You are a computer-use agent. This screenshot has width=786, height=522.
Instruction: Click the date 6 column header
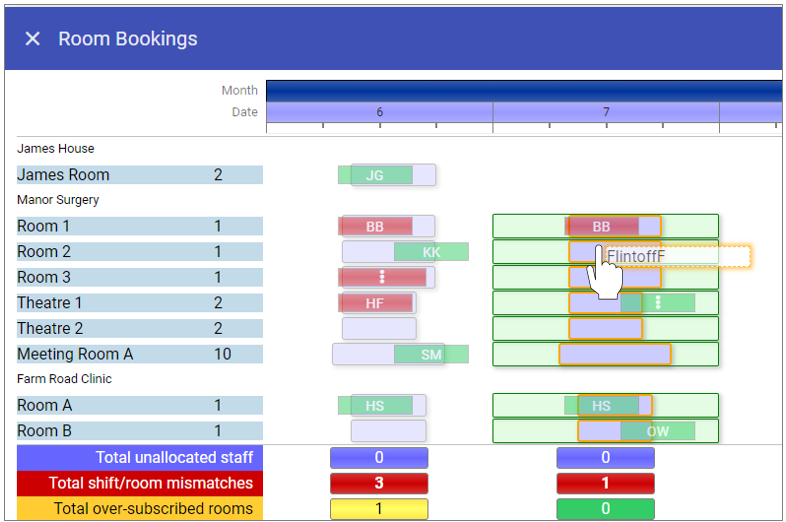(x=379, y=113)
